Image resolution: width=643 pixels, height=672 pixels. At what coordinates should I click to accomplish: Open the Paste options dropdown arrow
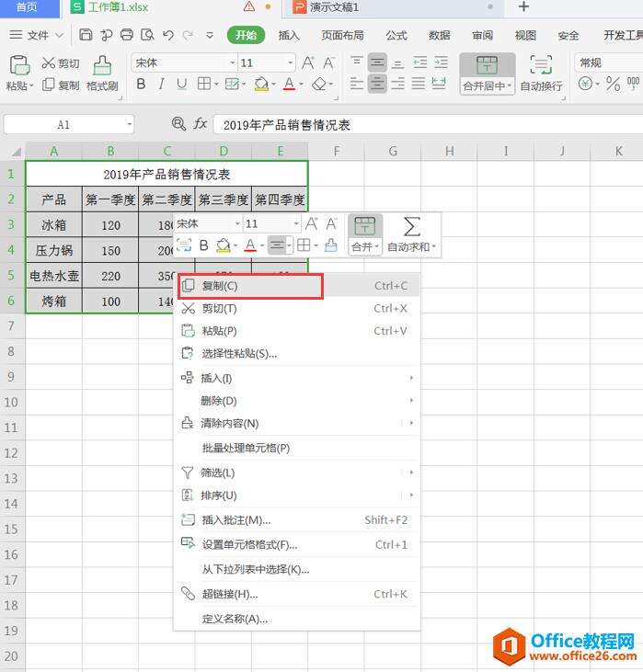point(31,86)
